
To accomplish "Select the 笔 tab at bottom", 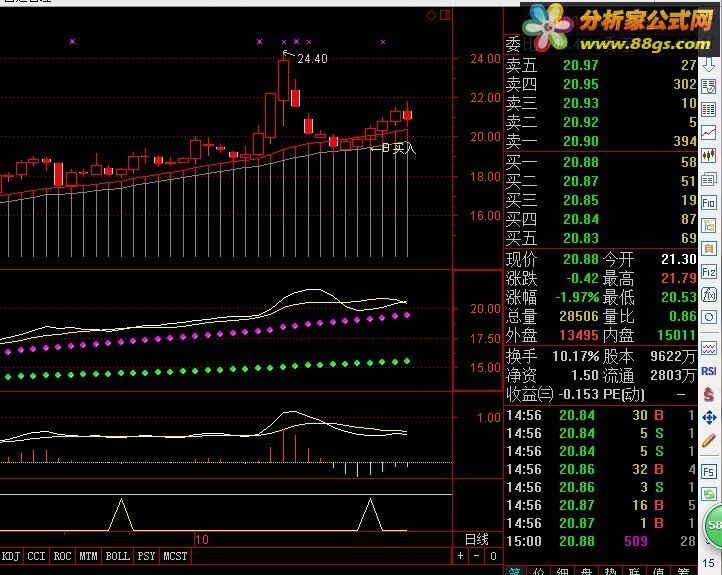I will [x=515, y=571].
